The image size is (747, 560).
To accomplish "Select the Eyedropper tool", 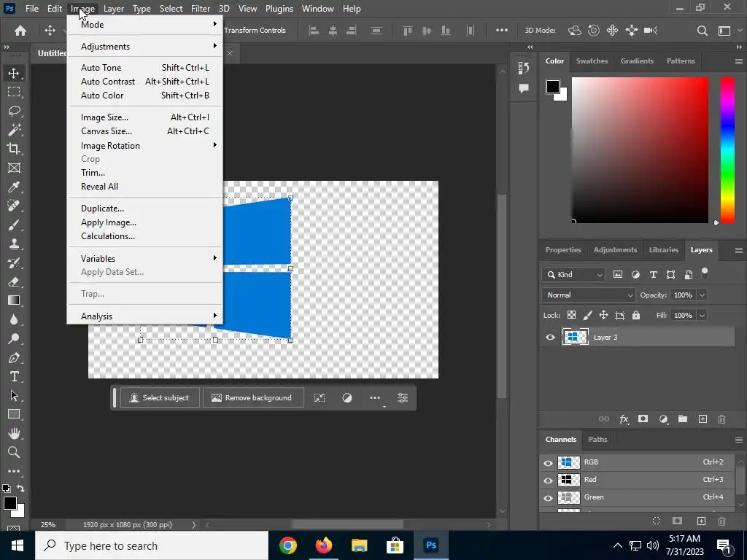I will click(x=14, y=187).
